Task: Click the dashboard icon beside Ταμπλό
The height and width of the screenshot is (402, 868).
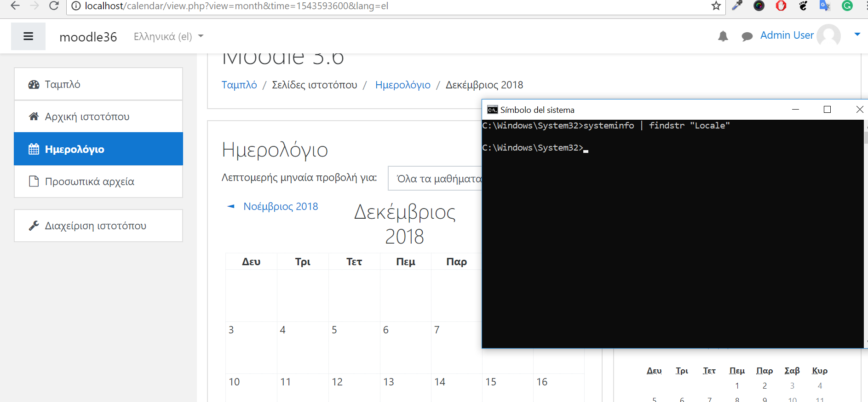Action: 34,84
